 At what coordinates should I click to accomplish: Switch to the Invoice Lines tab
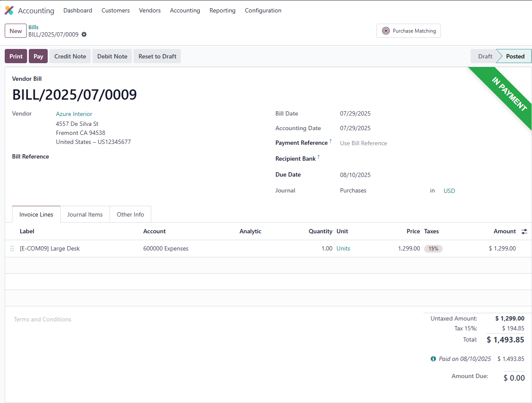tap(37, 214)
